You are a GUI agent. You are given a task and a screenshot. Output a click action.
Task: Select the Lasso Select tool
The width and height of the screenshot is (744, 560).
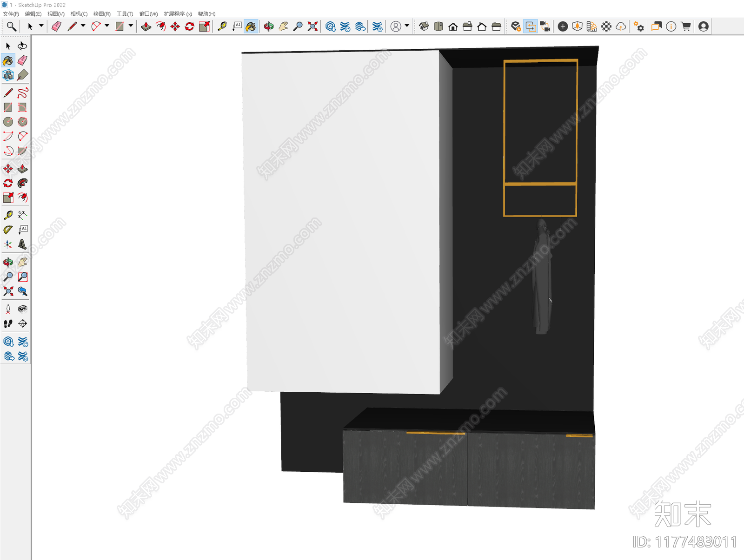pos(22,46)
